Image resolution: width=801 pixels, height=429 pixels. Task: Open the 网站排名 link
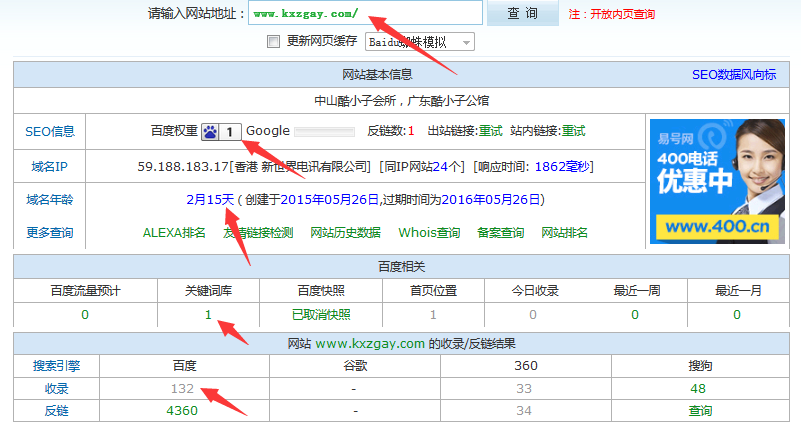pyautogui.click(x=564, y=233)
